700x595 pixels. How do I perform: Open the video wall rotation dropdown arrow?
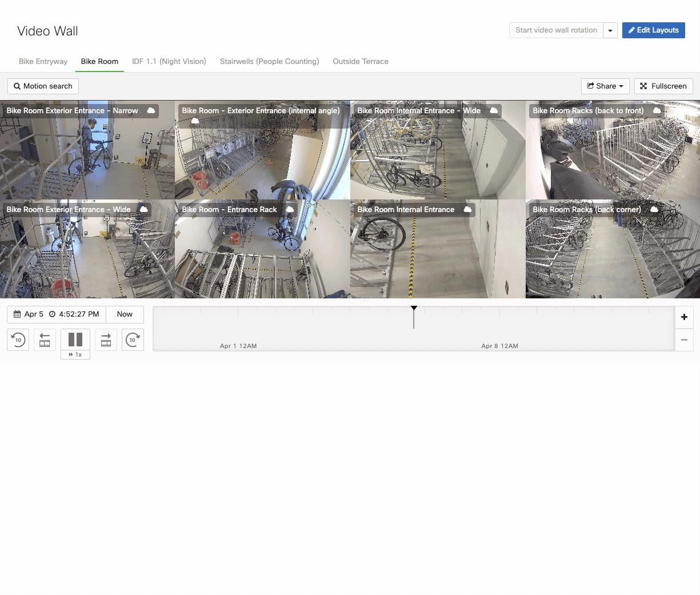coord(610,30)
